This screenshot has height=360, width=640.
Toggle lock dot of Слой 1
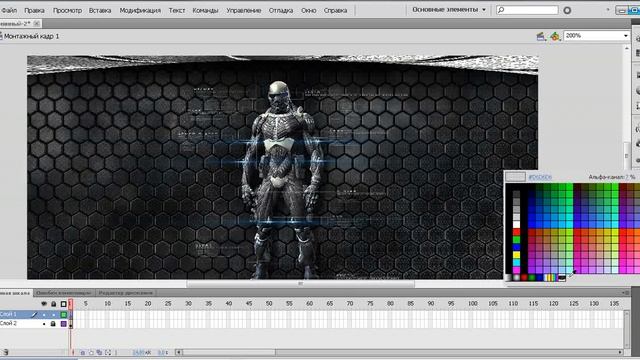coord(53,315)
